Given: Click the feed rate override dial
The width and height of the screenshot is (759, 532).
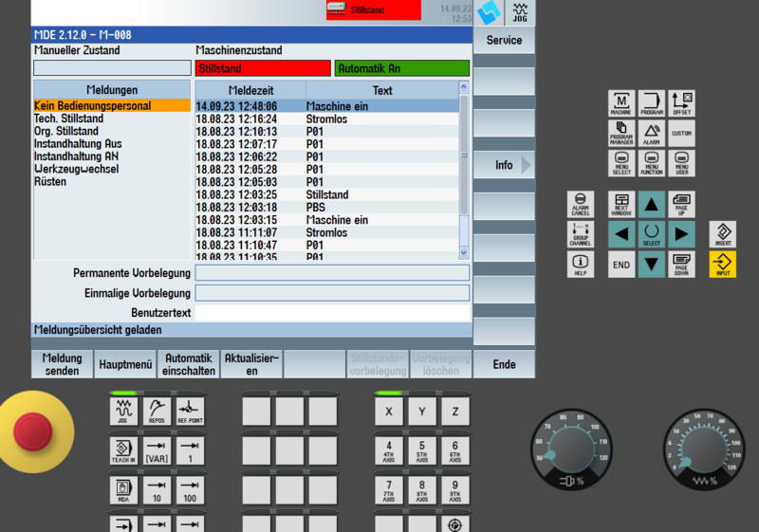Looking at the screenshot, I should [703, 450].
